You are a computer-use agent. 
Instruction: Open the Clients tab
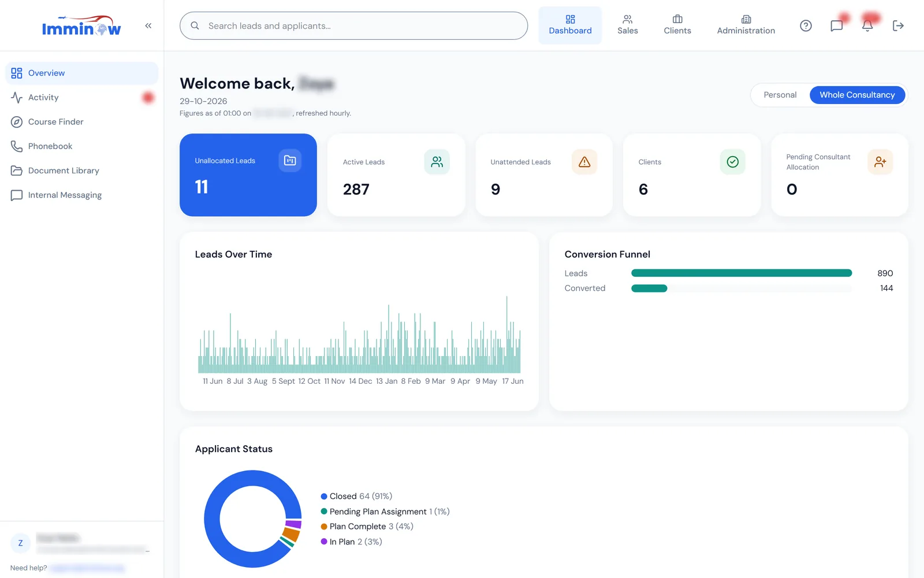pyautogui.click(x=677, y=25)
